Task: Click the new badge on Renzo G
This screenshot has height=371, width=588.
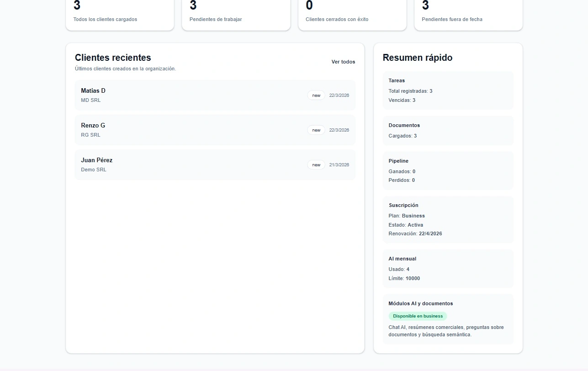Action: [316, 130]
